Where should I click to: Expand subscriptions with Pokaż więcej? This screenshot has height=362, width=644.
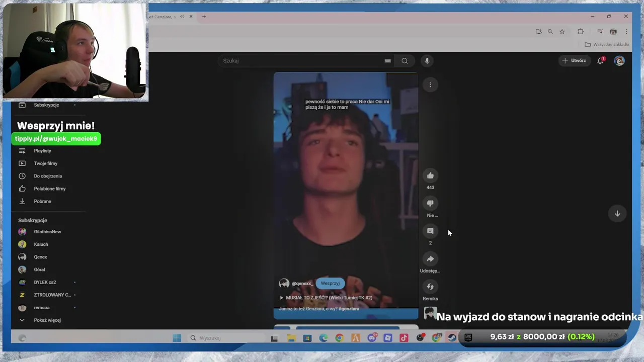coord(47,320)
